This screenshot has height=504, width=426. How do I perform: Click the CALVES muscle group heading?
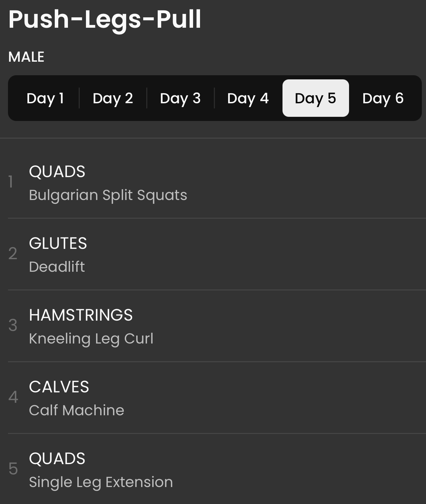tap(59, 387)
